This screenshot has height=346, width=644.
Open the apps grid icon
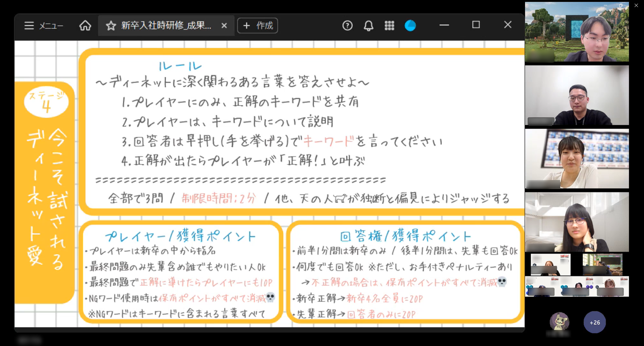390,25
